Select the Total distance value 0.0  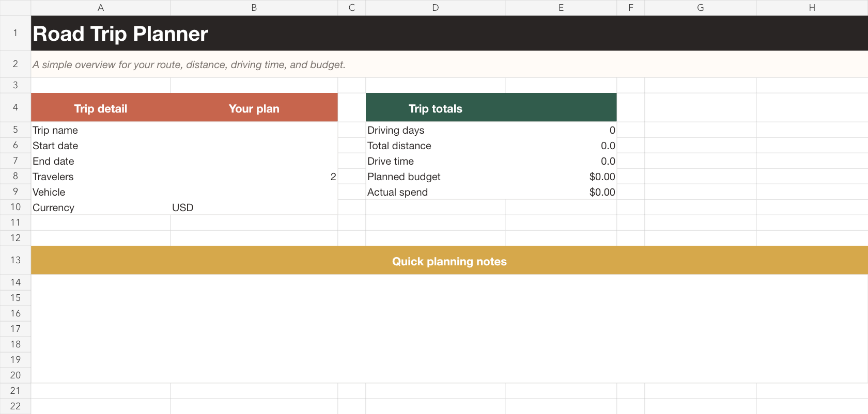[561, 146]
